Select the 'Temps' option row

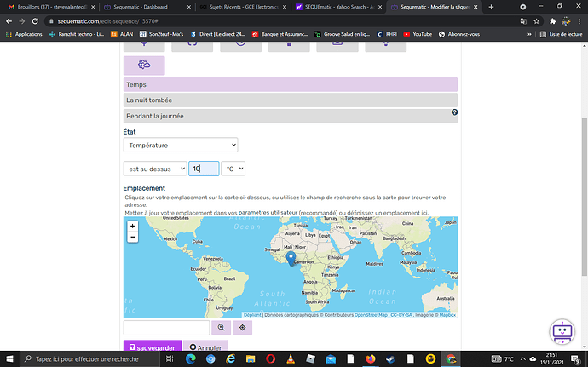point(290,85)
